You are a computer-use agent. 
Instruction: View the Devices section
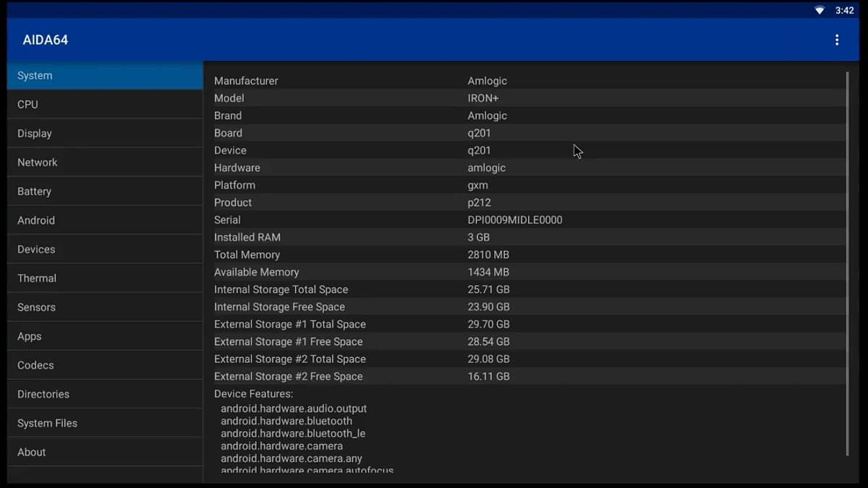click(x=105, y=249)
